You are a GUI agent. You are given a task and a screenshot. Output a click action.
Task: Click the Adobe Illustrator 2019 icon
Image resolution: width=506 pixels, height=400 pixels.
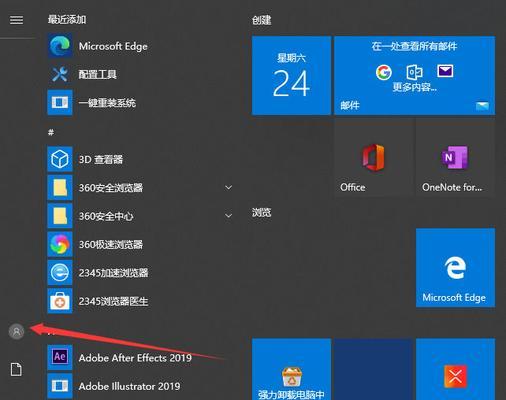[x=60, y=386]
